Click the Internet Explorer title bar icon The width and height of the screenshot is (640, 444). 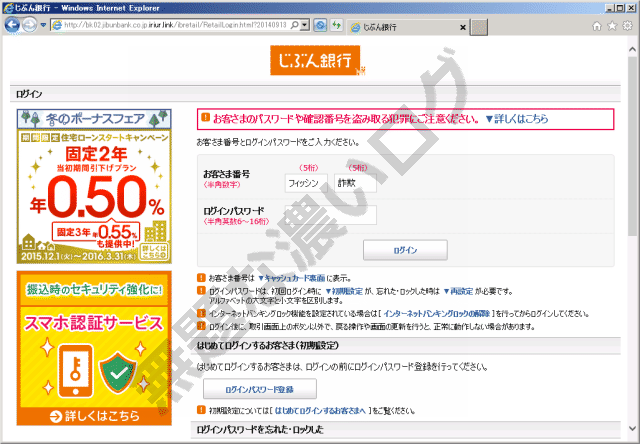(7, 8)
